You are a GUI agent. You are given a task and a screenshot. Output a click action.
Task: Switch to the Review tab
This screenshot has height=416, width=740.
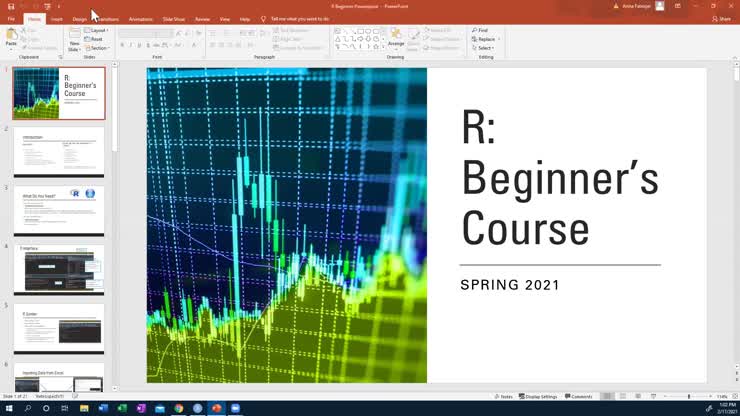pyautogui.click(x=202, y=19)
